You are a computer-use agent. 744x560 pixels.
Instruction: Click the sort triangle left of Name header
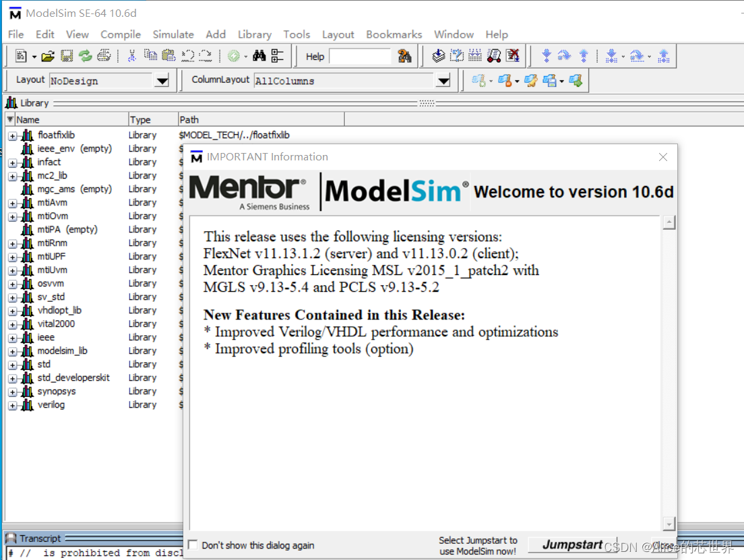(10, 119)
